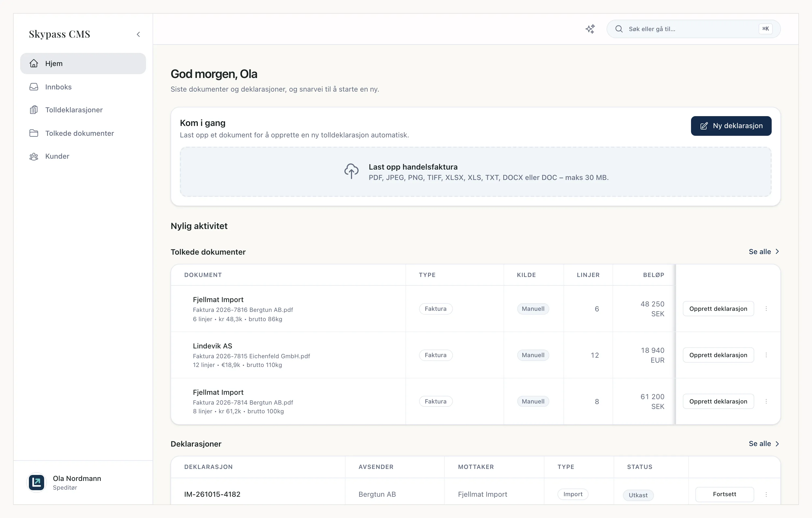Click the Tolkede dokumenter folder icon
This screenshot has height=518, width=812.
[34, 133]
